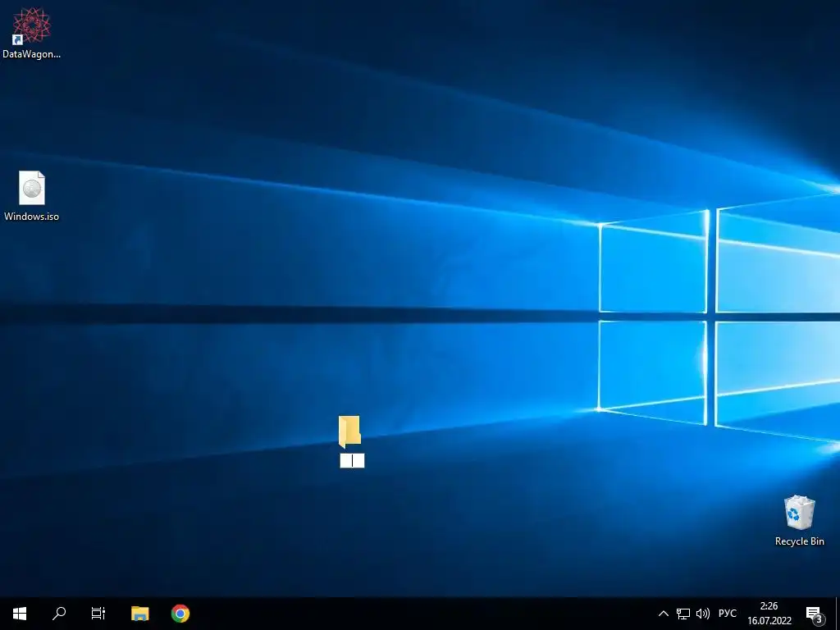Screen dimensions: 840x630
Task: Open the volume speaker tray icon
Action: pyautogui.click(x=703, y=614)
